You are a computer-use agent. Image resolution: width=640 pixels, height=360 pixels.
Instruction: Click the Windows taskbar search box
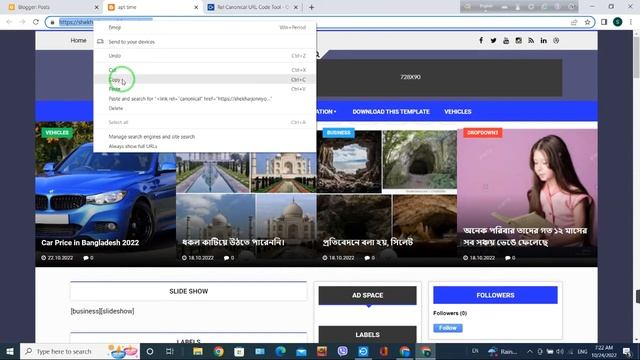pyautogui.click(x=80, y=351)
